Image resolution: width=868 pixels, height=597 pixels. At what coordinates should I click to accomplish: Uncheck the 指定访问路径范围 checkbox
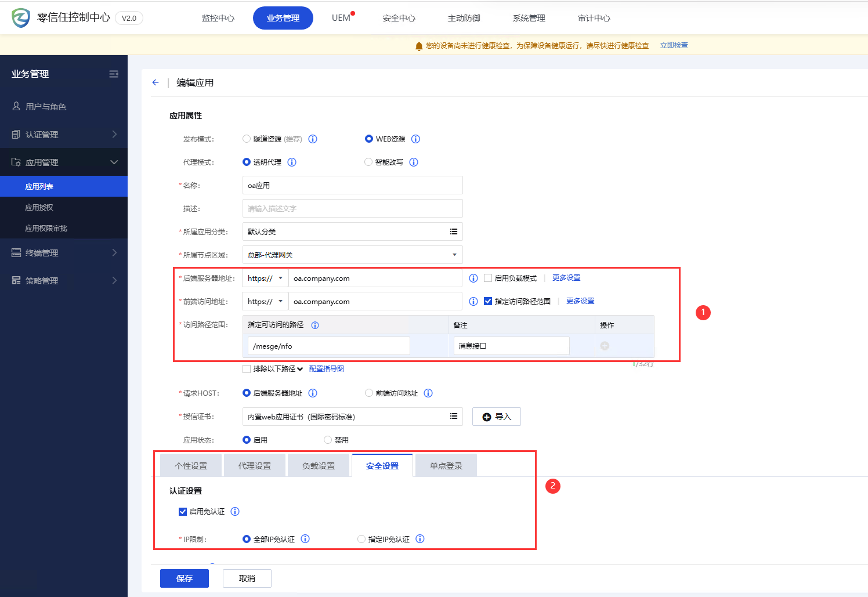488,301
